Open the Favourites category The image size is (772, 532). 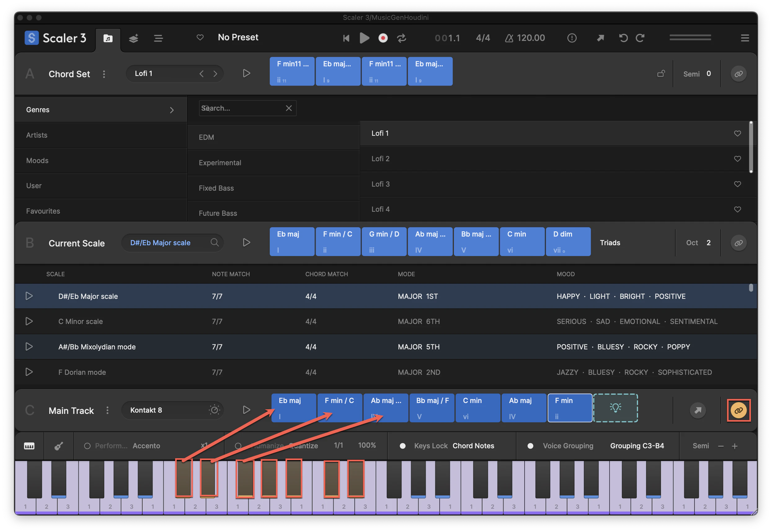coord(100,211)
